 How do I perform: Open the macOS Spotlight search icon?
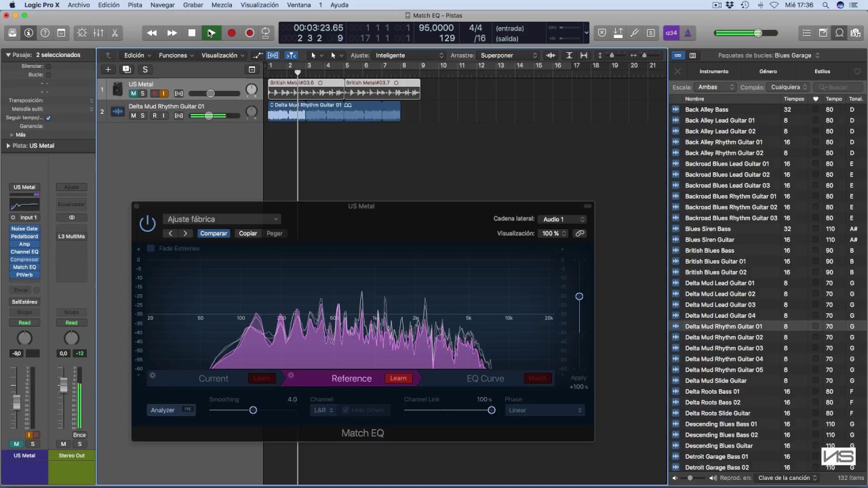(x=825, y=5)
